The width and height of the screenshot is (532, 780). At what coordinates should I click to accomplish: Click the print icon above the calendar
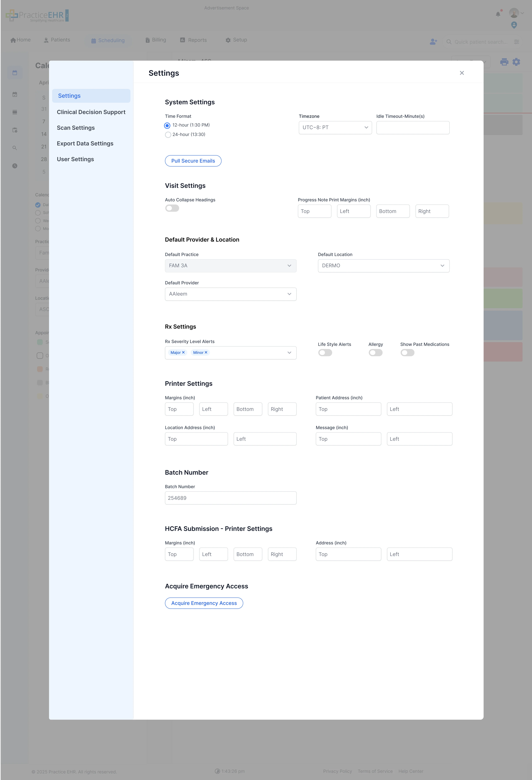(504, 62)
